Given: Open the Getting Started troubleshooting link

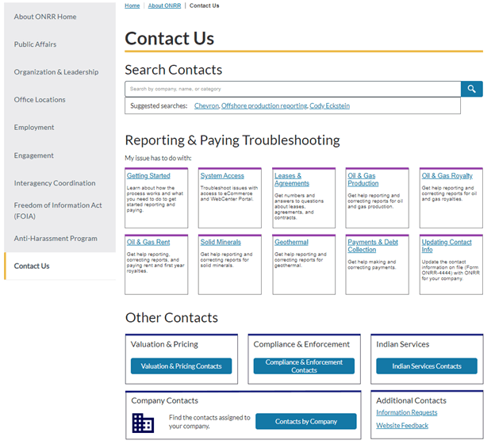Looking at the screenshot, I should tap(148, 176).
